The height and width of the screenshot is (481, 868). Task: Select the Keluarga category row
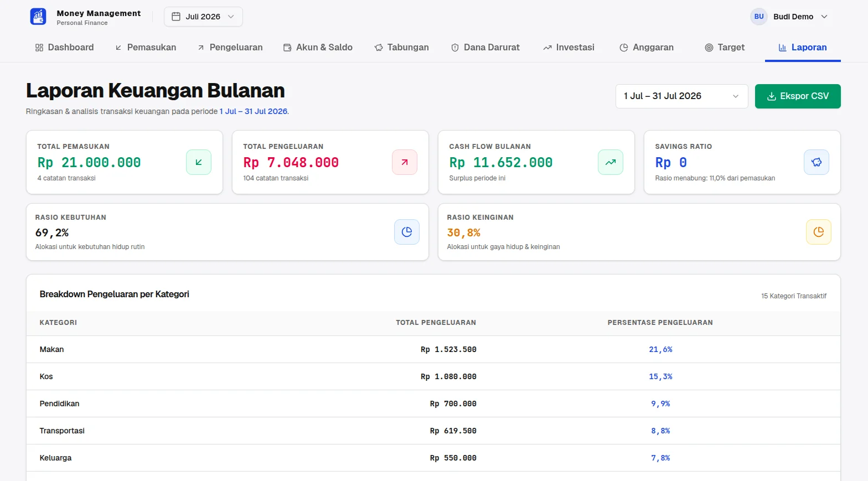433,458
